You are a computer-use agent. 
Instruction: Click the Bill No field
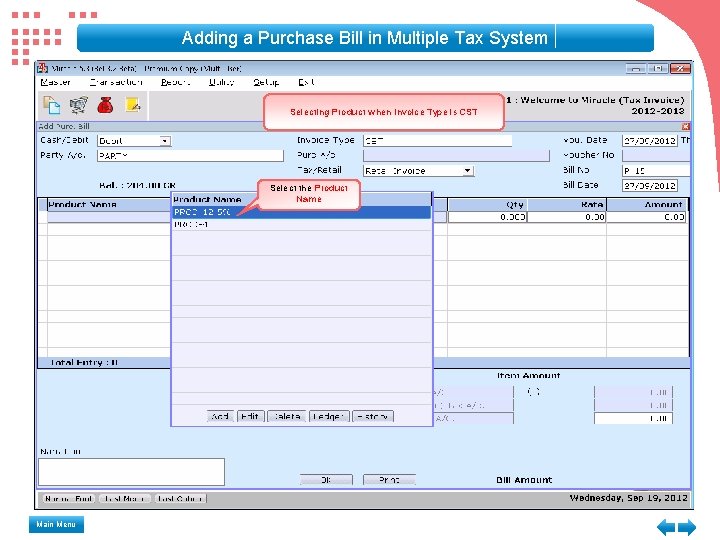(x=656, y=170)
